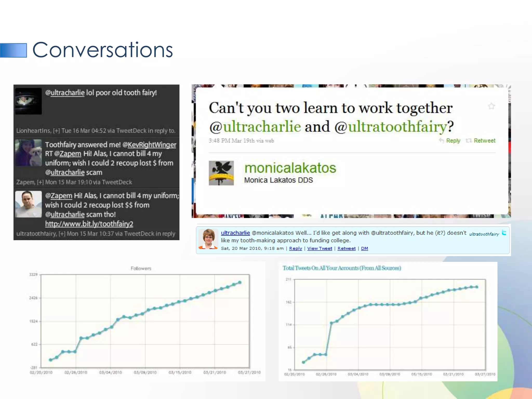Click last data point on Followers chart
532x399 pixels.
click(x=240, y=282)
